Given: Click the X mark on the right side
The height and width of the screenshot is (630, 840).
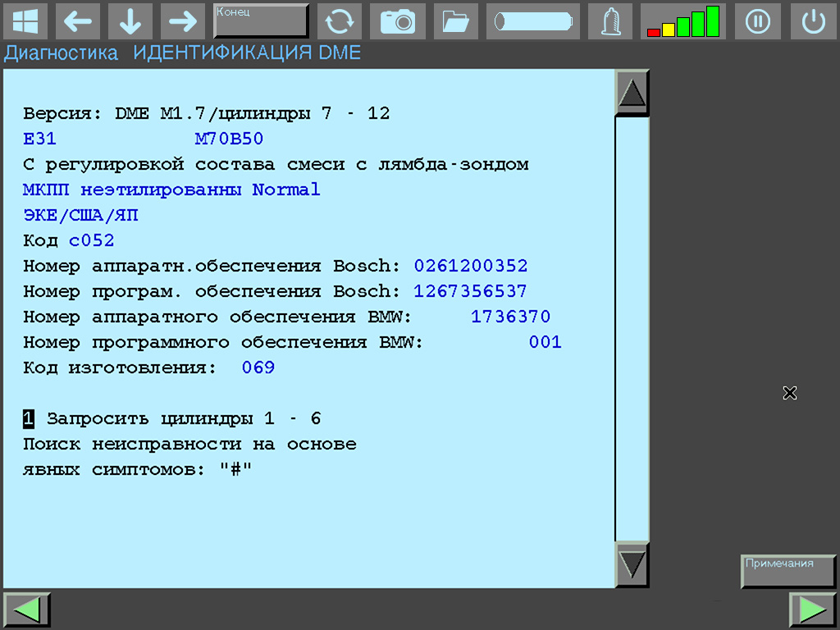Looking at the screenshot, I should 790,393.
